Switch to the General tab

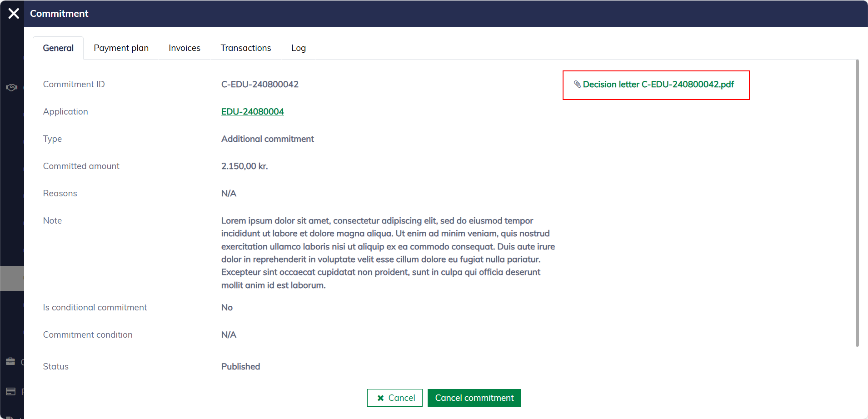[58, 48]
